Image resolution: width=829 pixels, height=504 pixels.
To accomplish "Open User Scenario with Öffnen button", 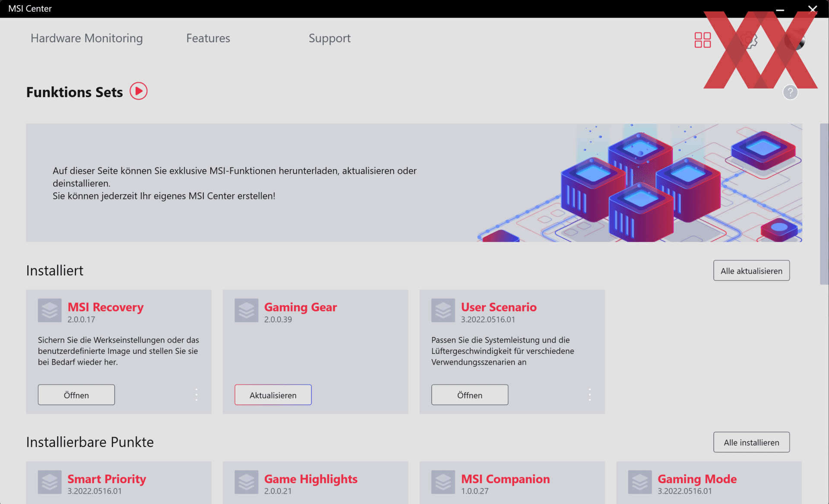I will tap(470, 395).
